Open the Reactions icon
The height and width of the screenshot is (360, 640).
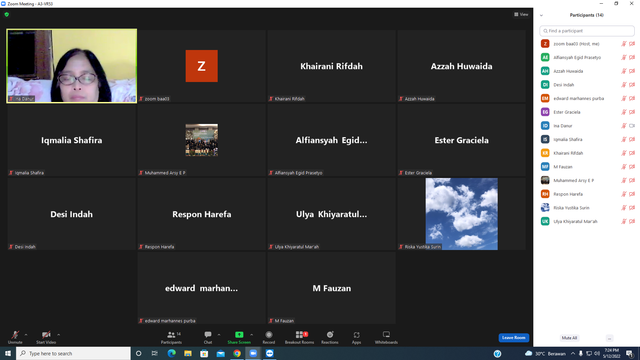330,335
